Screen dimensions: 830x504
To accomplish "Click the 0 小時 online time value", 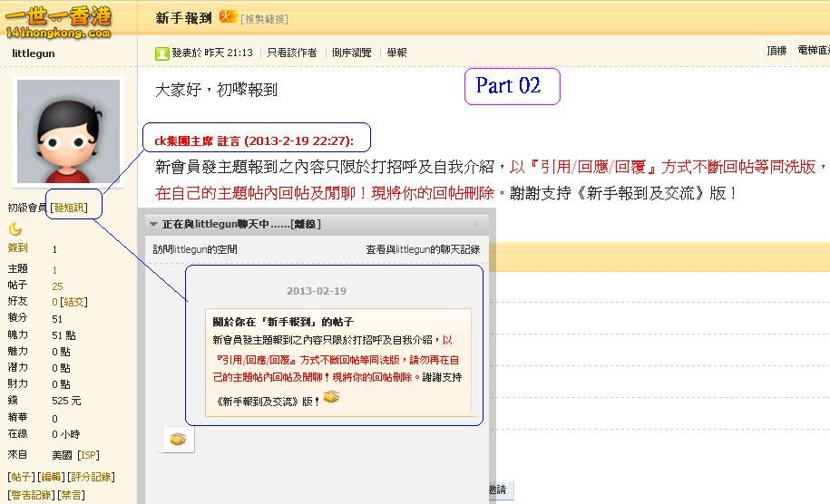I will [x=65, y=434].
